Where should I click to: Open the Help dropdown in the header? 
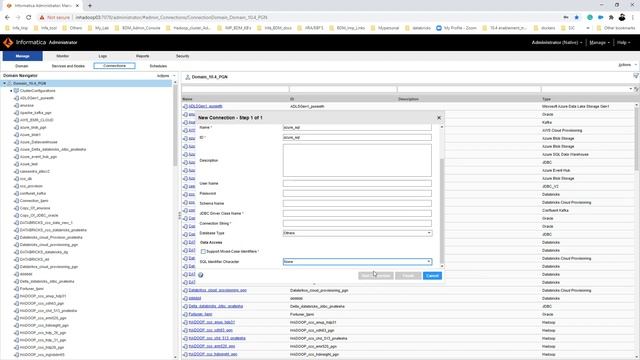pos(623,42)
